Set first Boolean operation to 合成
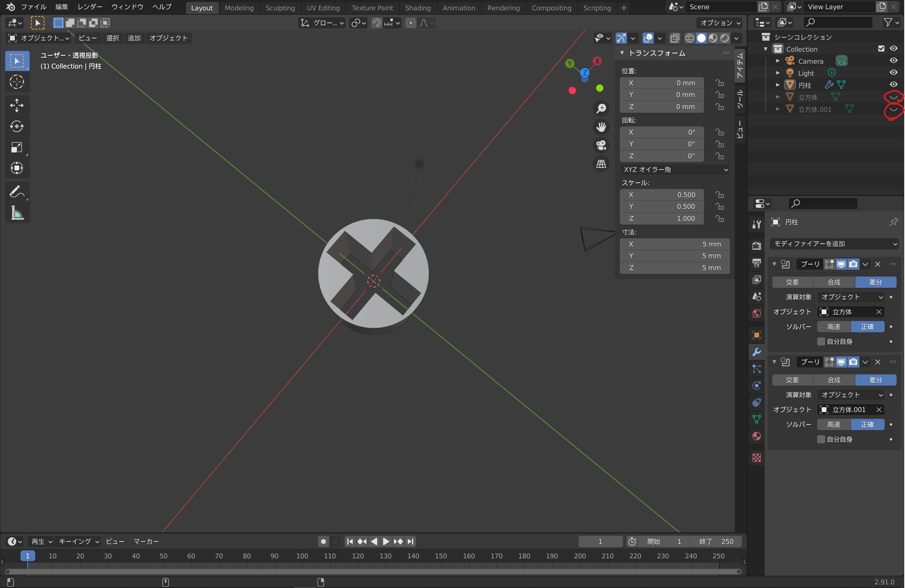The height and width of the screenshot is (588, 905). coord(834,282)
